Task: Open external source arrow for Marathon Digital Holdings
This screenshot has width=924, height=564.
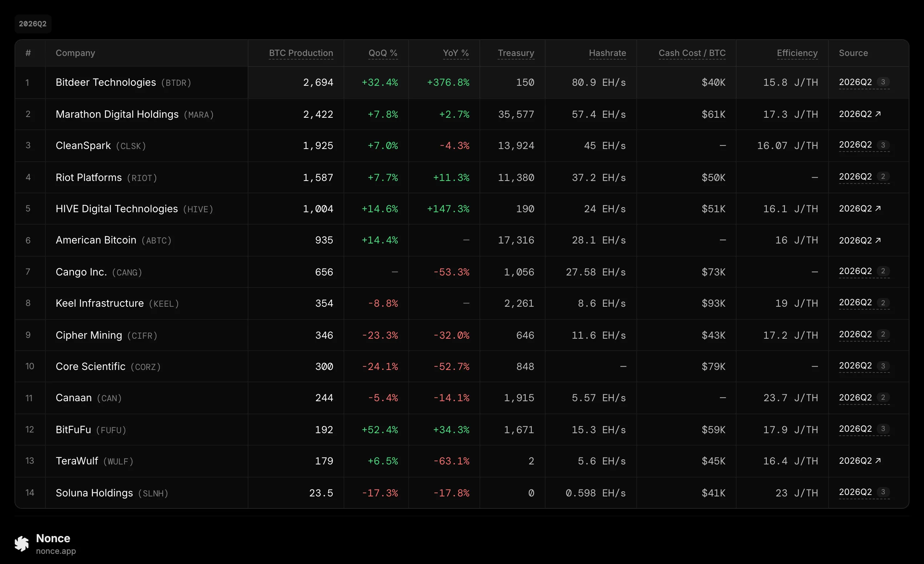Action: click(x=878, y=114)
